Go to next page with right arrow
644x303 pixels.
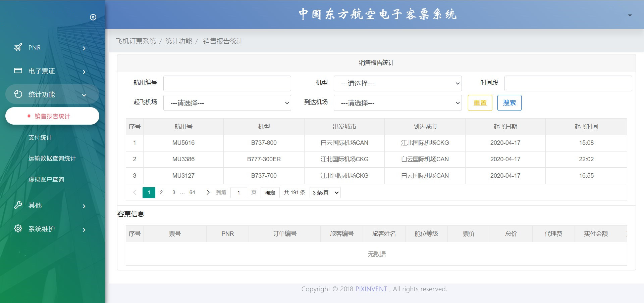click(x=208, y=192)
